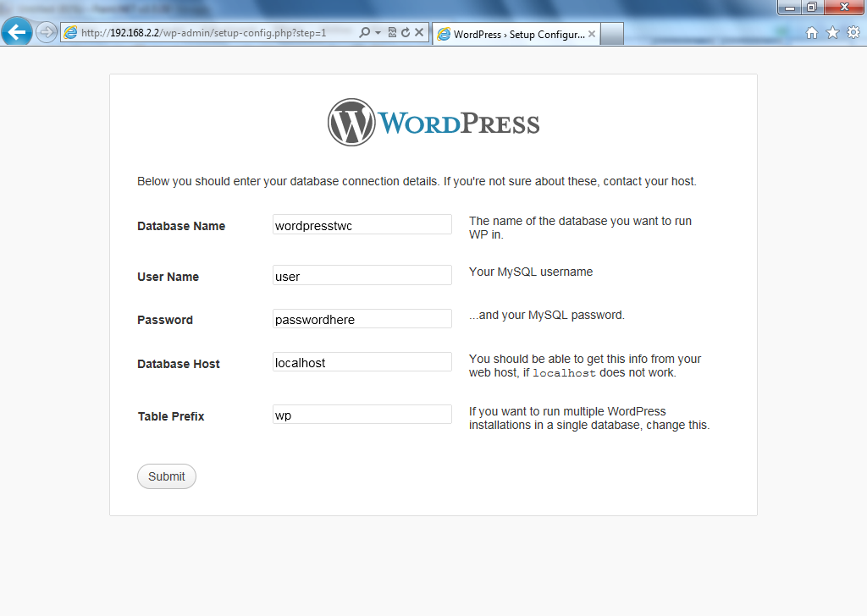This screenshot has width=867, height=616.
Task: Click the search magnifier in address bar
Action: coord(364,33)
